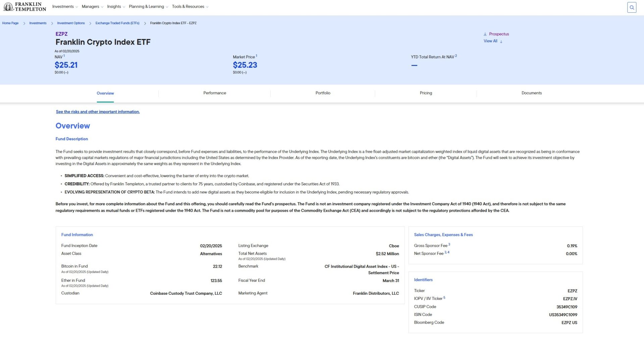
Task: Expand the Investments menu
Action: [65, 7]
